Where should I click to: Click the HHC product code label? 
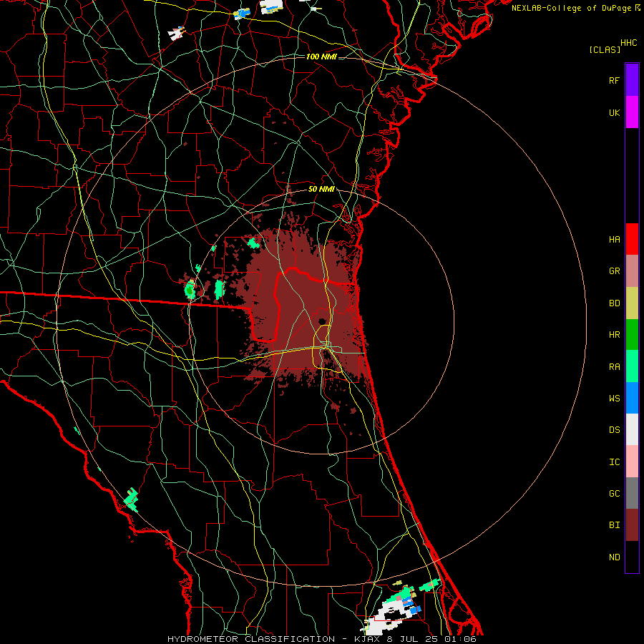pos(628,43)
